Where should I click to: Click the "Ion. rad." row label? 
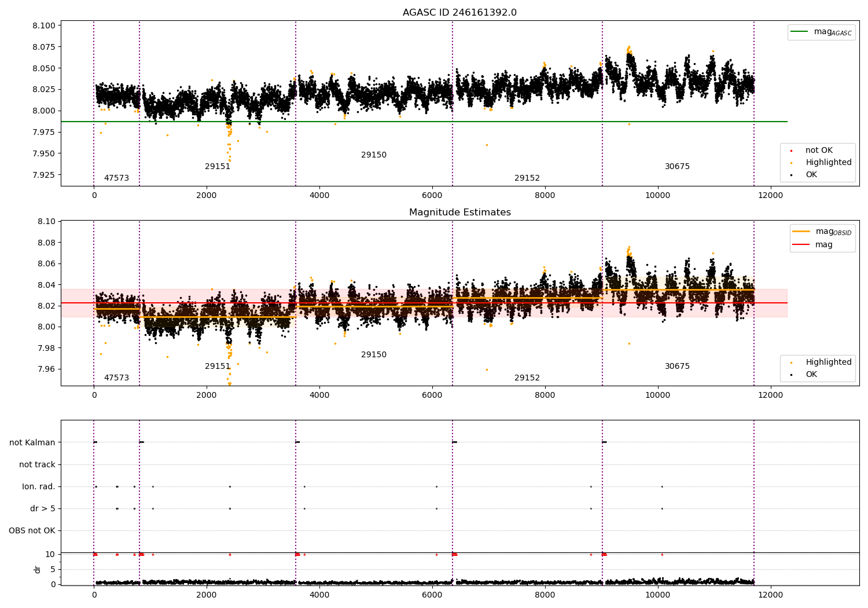coord(39,487)
